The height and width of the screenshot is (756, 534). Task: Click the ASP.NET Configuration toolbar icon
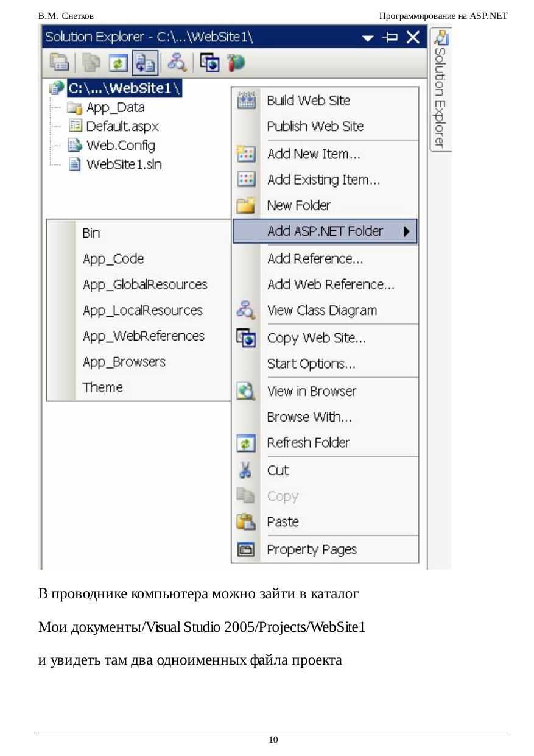235,62
